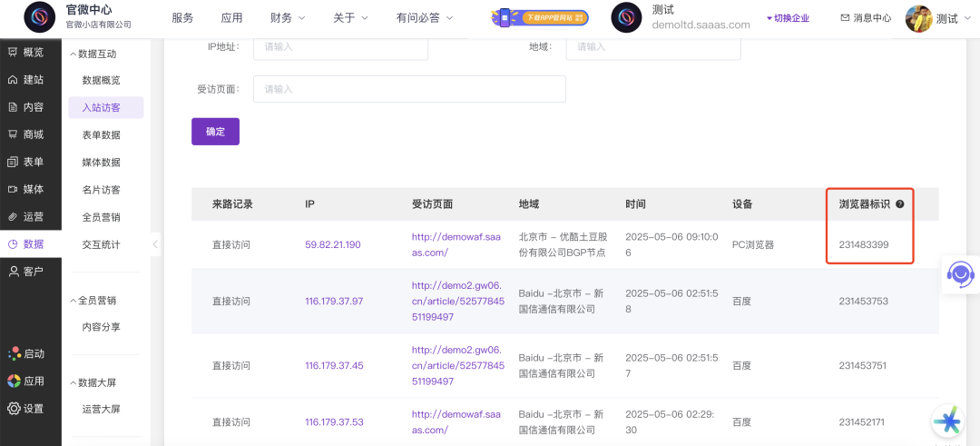Click the purple 确定 button
Screen dimensions: 980x446
pos(215,132)
